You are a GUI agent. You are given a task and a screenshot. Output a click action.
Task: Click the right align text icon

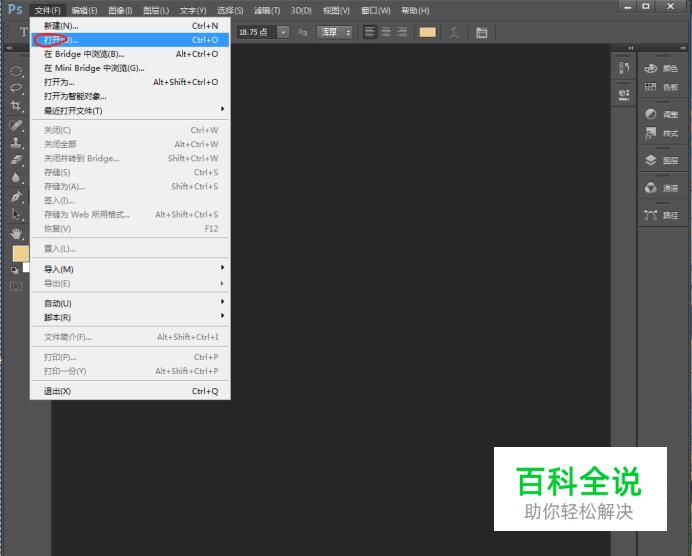tap(402, 32)
